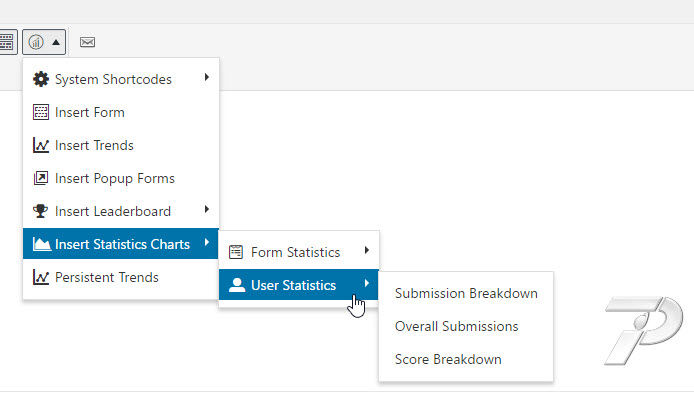Expand the System Shortcodes submenu arrow
694x408 pixels.
click(207, 77)
